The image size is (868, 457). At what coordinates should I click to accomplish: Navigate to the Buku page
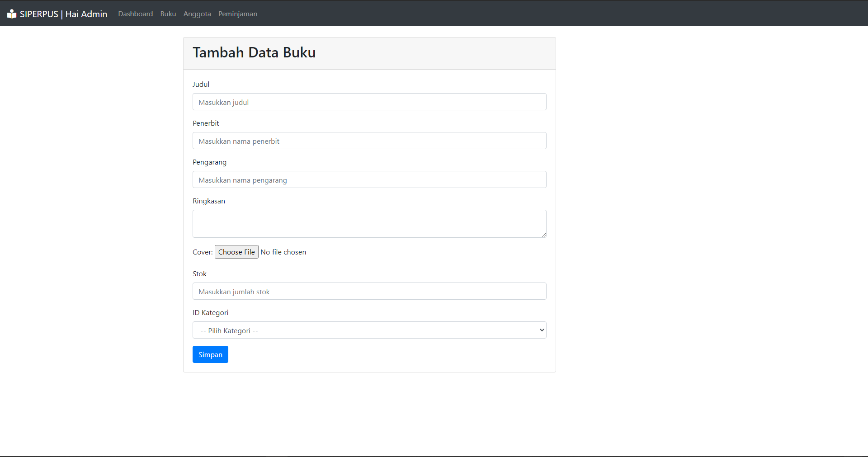pyautogui.click(x=168, y=14)
